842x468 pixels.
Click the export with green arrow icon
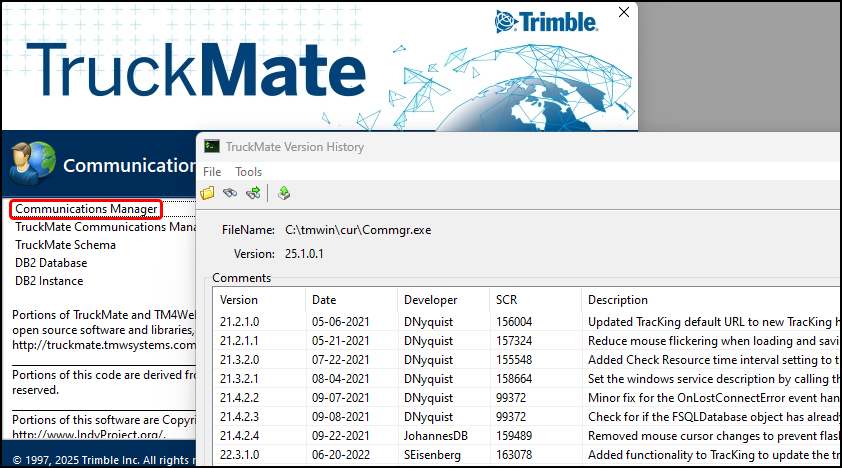[x=284, y=193]
